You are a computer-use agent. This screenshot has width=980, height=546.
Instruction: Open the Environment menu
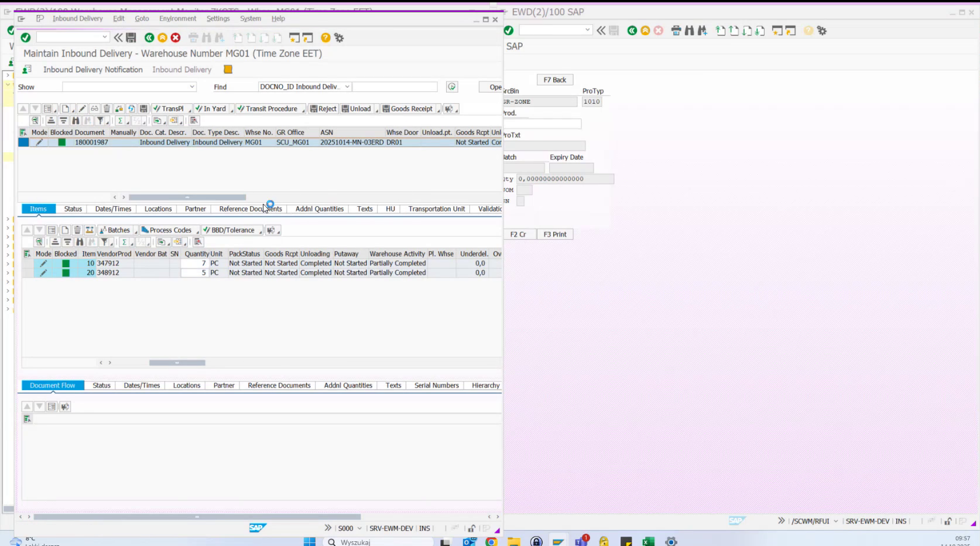[x=178, y=18]
